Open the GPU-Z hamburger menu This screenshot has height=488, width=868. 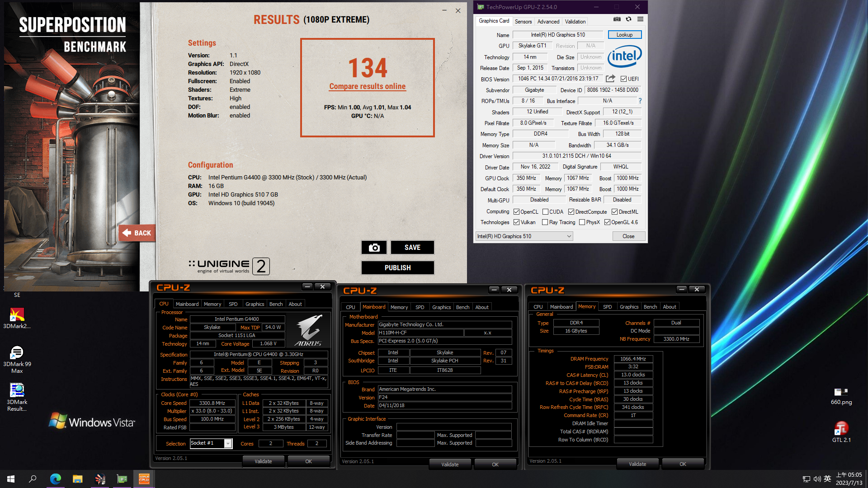pos(640,19)
